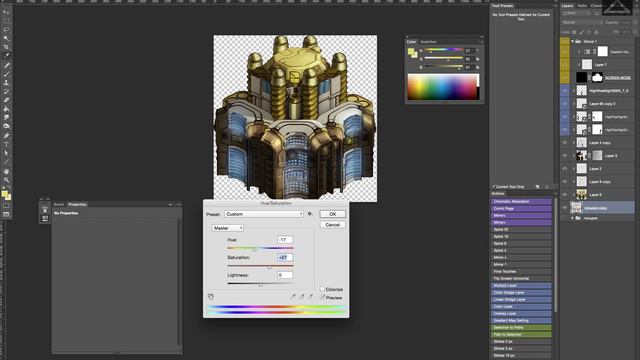Click the Hue slider track
This screenshot has height=360, width=640.
260,248
